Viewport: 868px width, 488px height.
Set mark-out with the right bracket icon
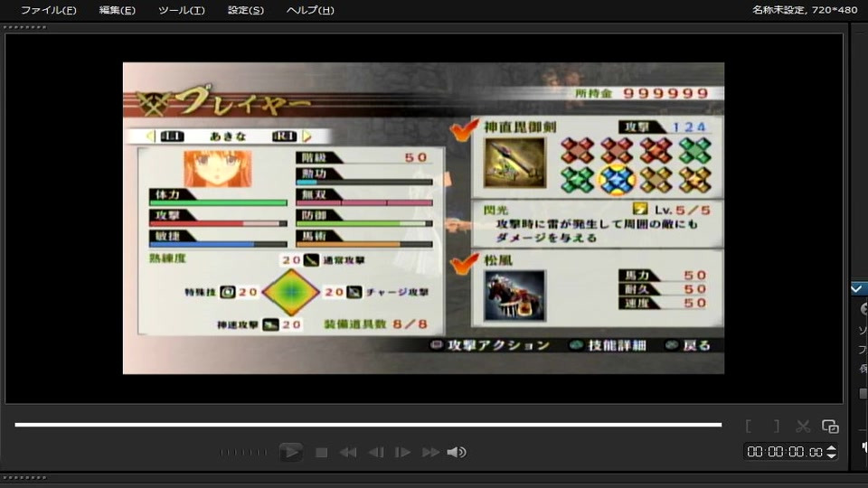pyautogui.click(x=776, y=426)
